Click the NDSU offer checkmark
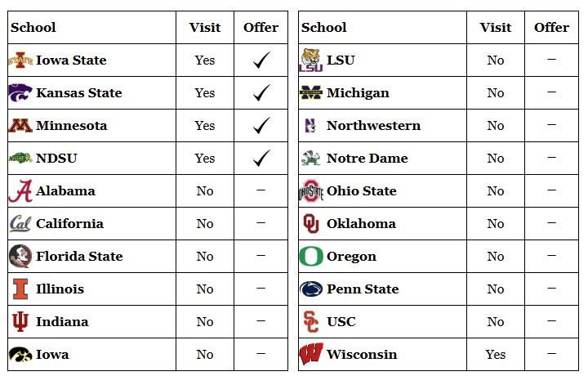Image resolution: width=588 pixels, height=385 pixels. coord(261,159)
